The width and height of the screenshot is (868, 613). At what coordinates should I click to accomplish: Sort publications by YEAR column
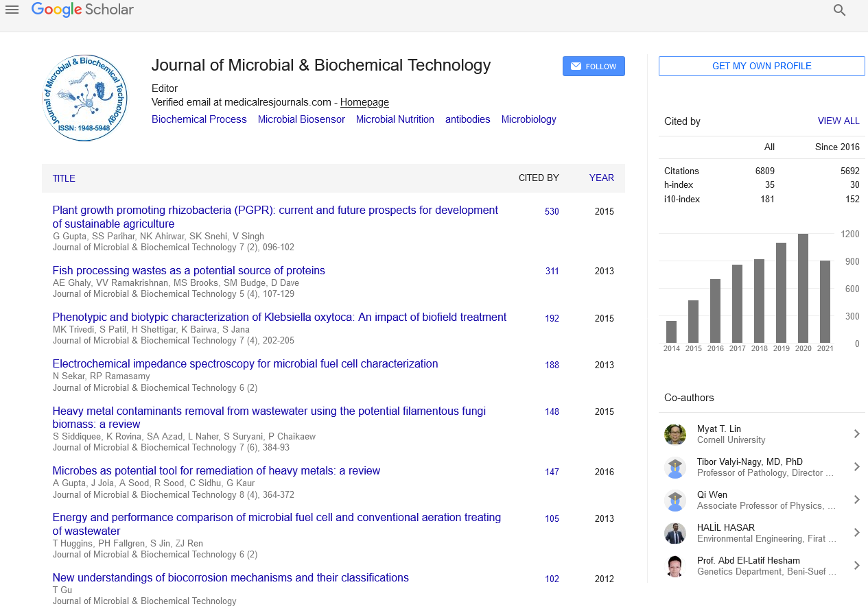(601, 178)
